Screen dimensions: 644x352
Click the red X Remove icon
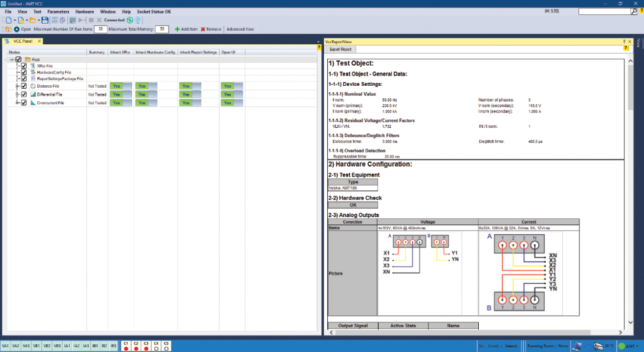tap(203, 29)
